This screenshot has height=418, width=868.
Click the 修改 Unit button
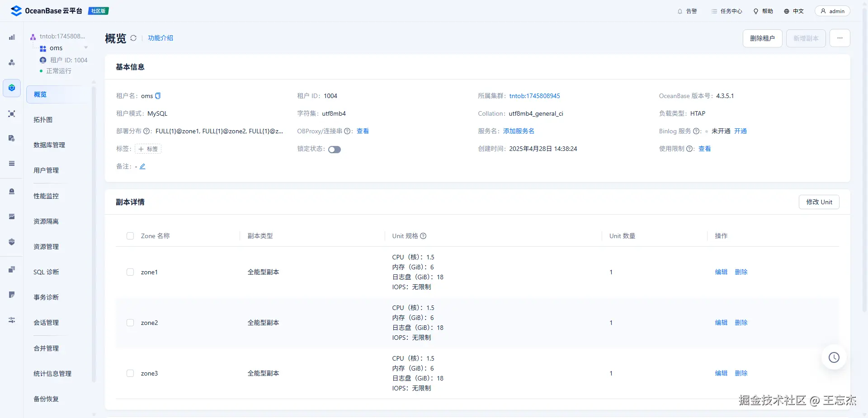click(819, 202)
